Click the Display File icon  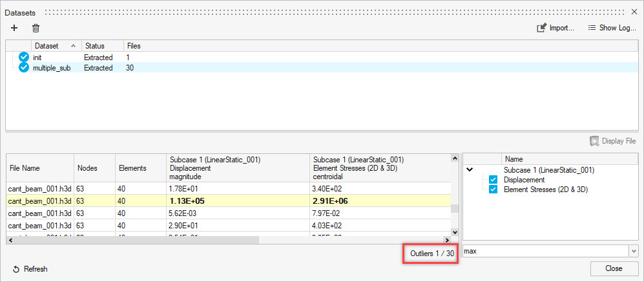coord(594,141)
